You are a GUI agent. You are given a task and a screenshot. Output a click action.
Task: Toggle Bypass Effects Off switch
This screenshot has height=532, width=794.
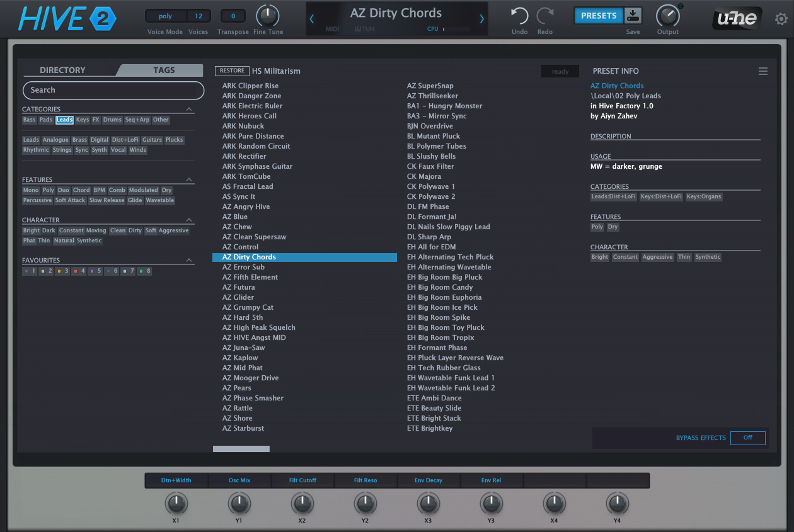pos(747,438)
